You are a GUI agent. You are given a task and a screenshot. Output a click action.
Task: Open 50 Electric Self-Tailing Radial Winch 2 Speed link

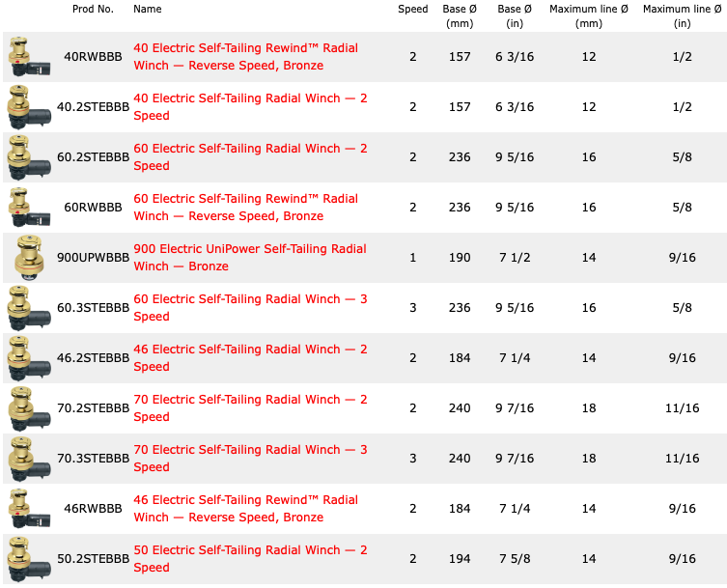250,559
